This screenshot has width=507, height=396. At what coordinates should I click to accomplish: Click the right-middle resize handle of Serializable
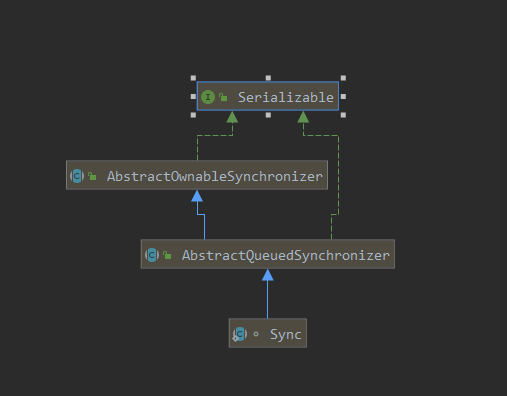pos(343,96)
